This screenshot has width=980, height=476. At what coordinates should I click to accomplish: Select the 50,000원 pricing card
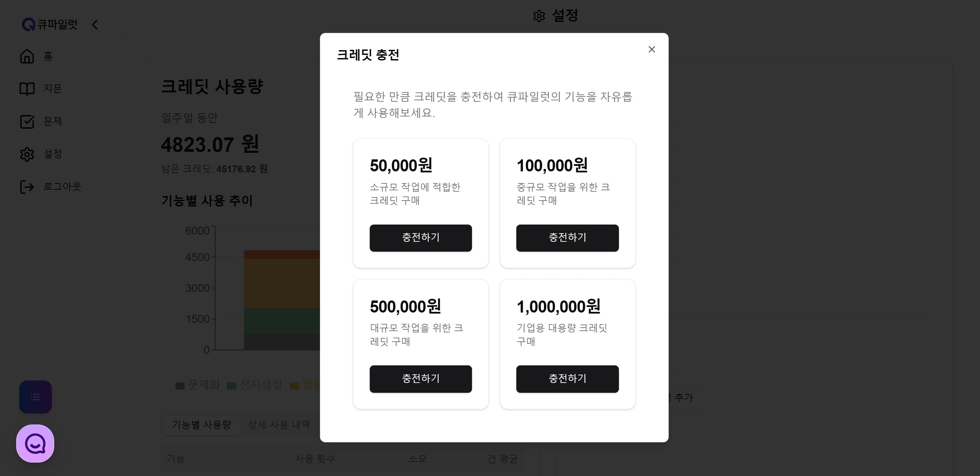click(x=420, y=203)
